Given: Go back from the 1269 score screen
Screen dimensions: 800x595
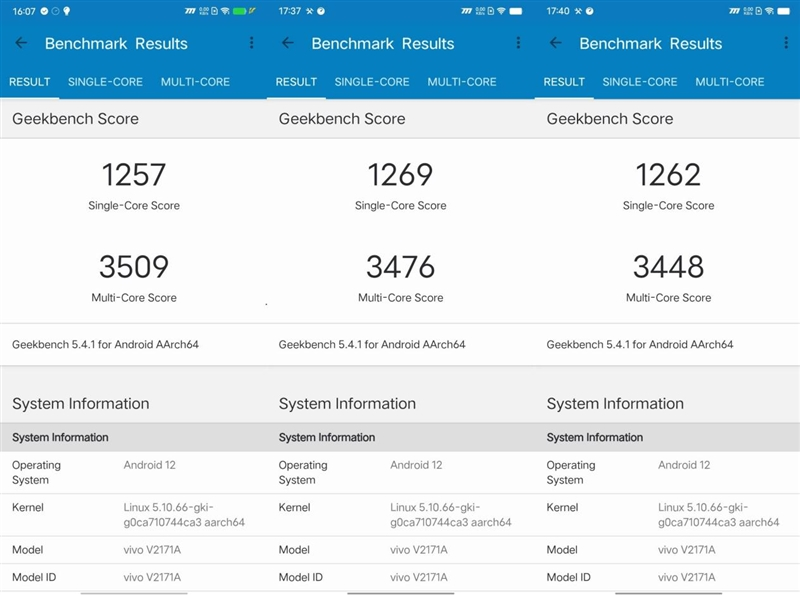Looking at the screenshot, I should [288, 43].
